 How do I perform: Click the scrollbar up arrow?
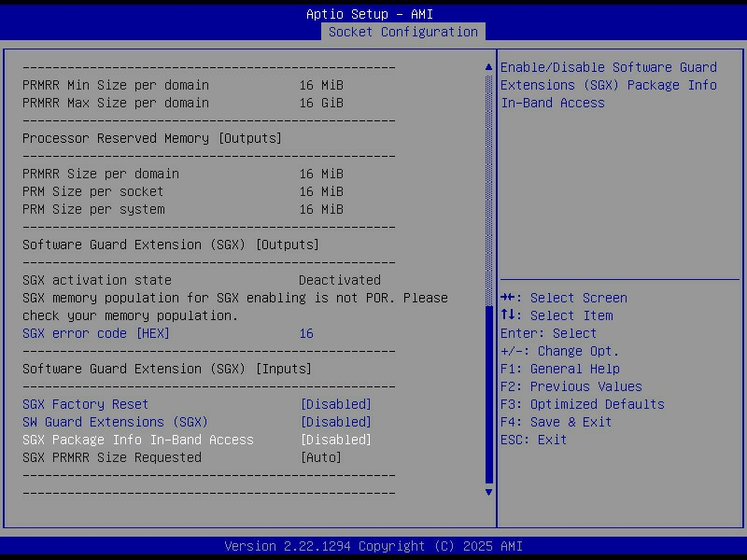(x=488, y=67)
